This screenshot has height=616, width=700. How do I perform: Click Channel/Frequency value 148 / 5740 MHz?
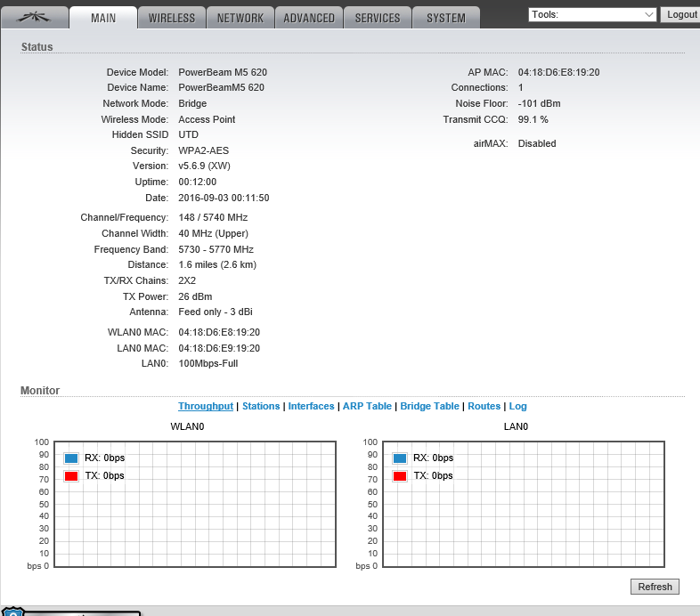(213, 218)
